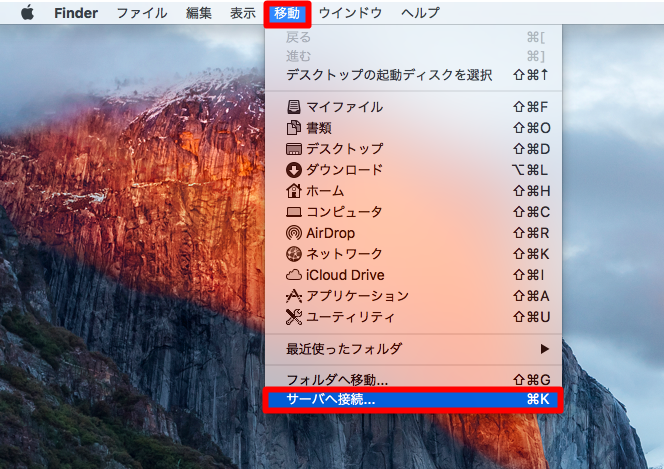The height and width of the screenshot is (469, 664).
Task: Click the マイファイル stack icon
Action: click(294, 107)
